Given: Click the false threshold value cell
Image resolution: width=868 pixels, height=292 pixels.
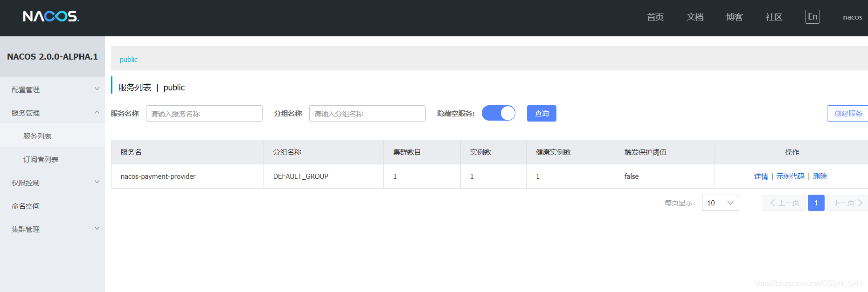Looking at the screenshot, I should [665, 177].
